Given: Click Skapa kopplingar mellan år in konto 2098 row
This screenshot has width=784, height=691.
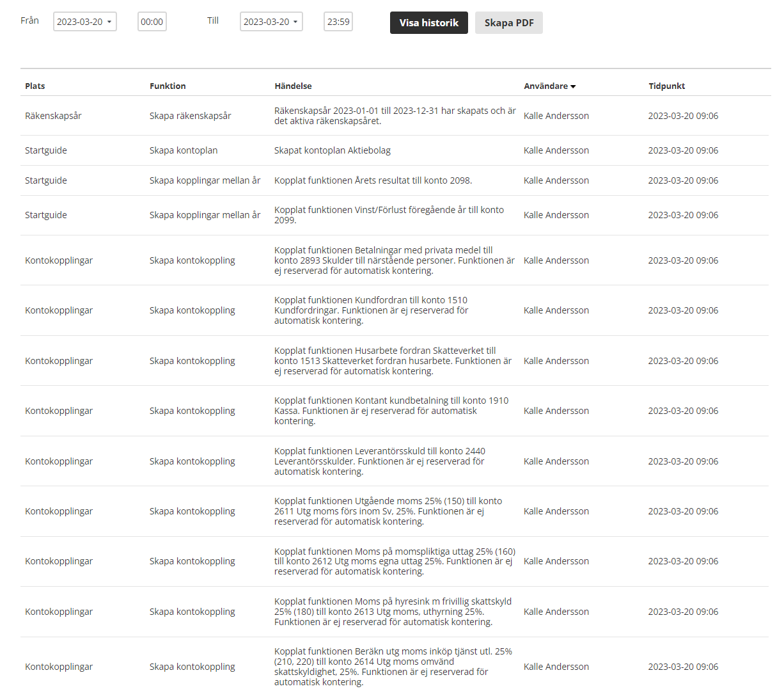Looking at the screenshot, I should 205,180.
